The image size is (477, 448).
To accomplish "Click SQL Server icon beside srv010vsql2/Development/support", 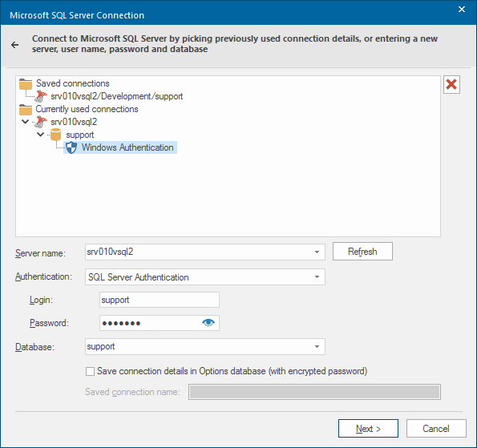I will coord(40,96).
